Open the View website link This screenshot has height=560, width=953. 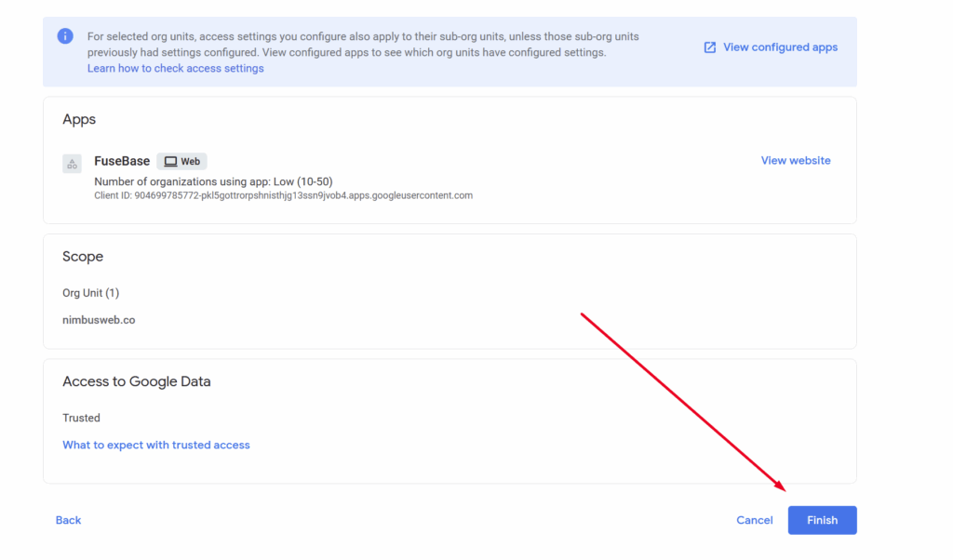click(796, 161)
